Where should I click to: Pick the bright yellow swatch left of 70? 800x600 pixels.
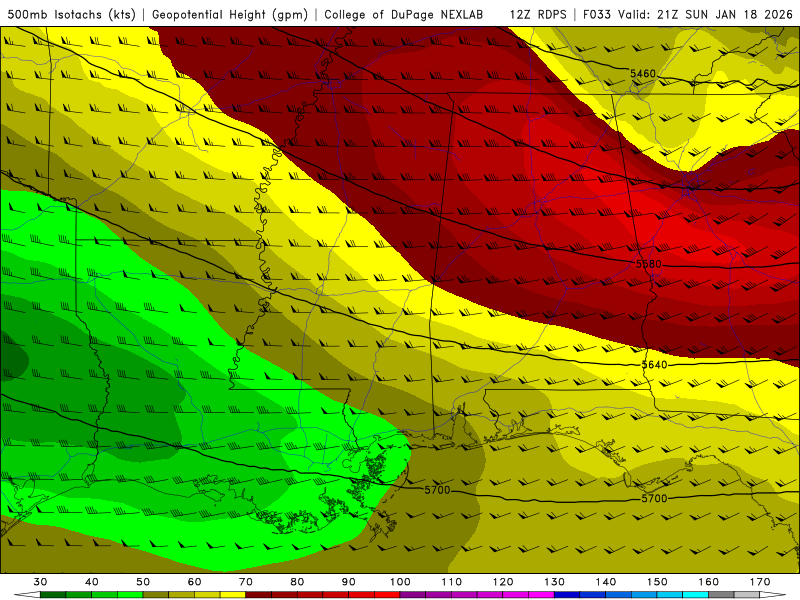233,595
